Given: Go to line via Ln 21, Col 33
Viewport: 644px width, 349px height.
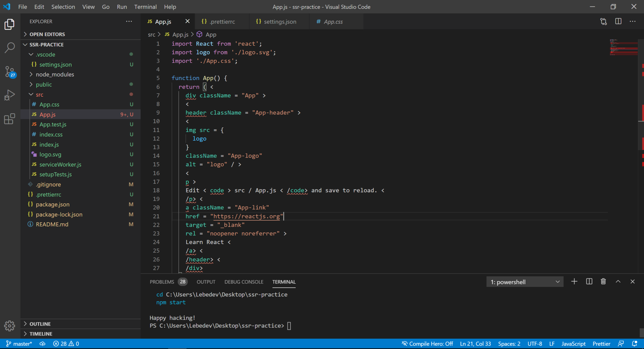Looking at the screenshot, I should pos(475,344).
